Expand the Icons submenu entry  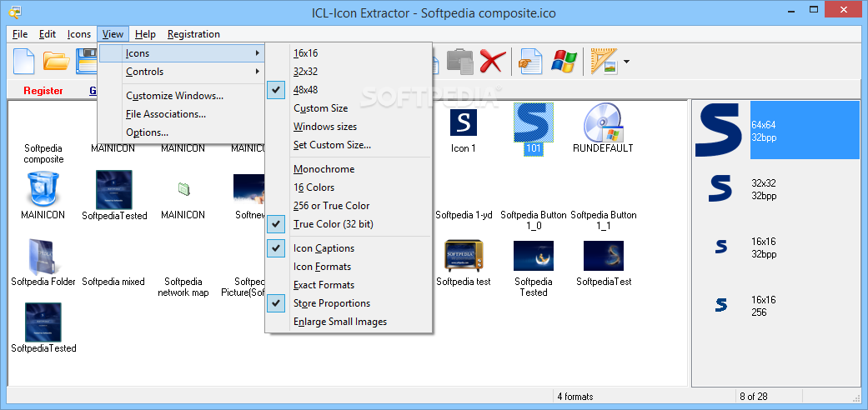pos(181,53)
